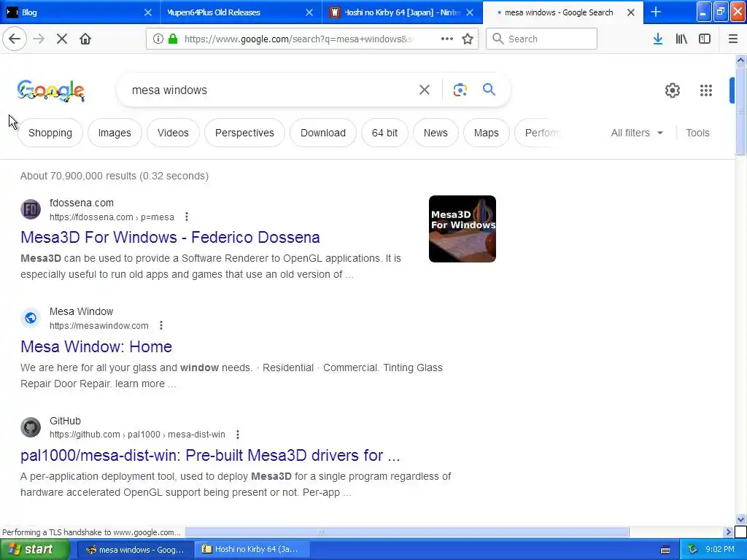
Task: Open the Windows Start button
Action: [x=35, y=550]
